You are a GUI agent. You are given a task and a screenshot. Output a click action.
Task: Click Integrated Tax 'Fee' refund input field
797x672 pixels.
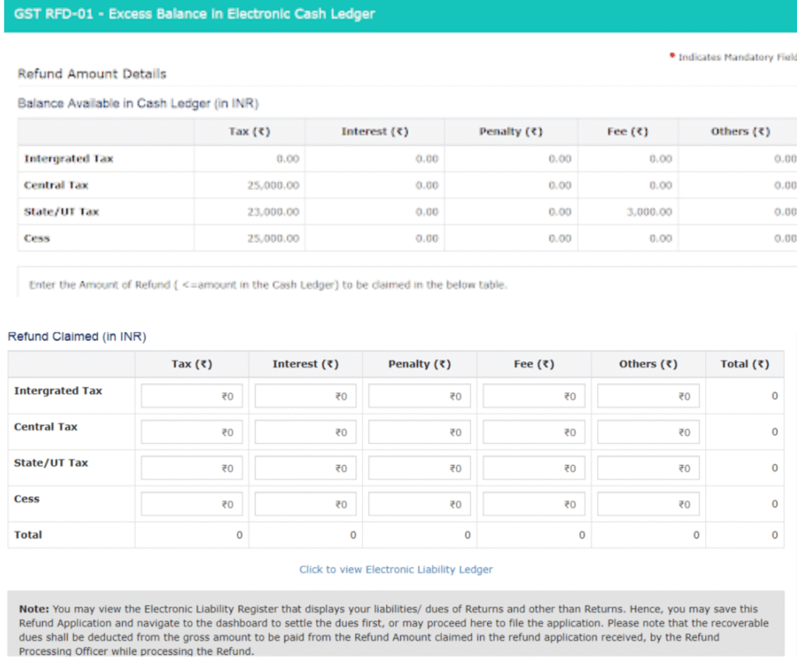[x=534, y=396]
